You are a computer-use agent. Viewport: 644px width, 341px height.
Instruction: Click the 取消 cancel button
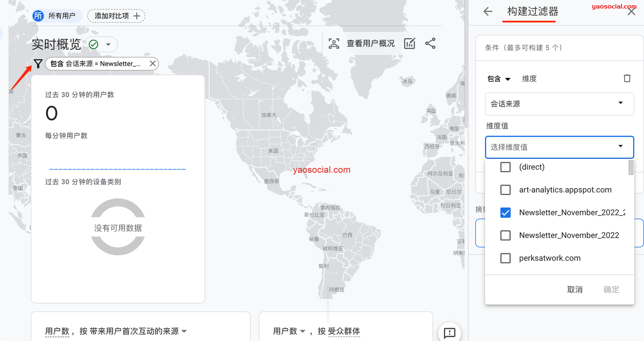(x=574, y=290)
